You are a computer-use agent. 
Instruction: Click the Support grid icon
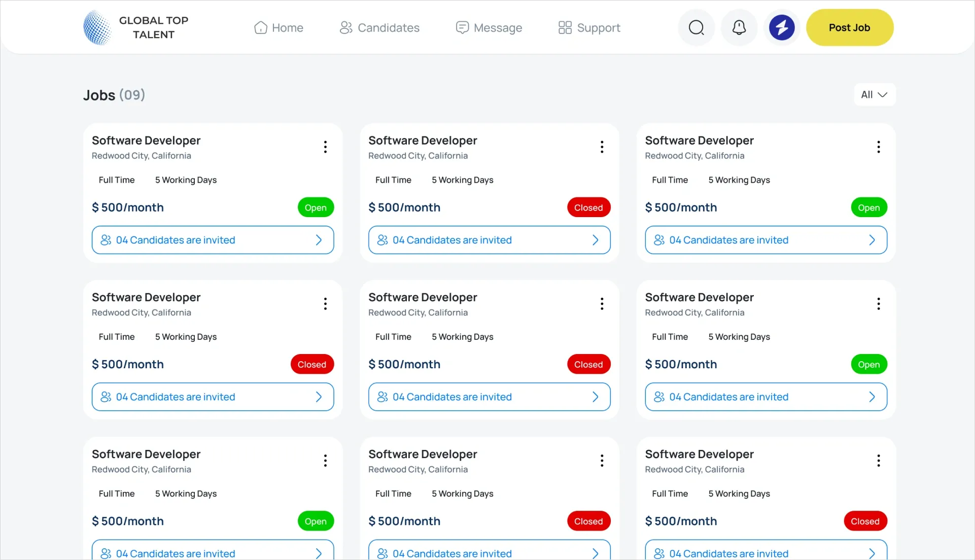click(x=565, y=27)
